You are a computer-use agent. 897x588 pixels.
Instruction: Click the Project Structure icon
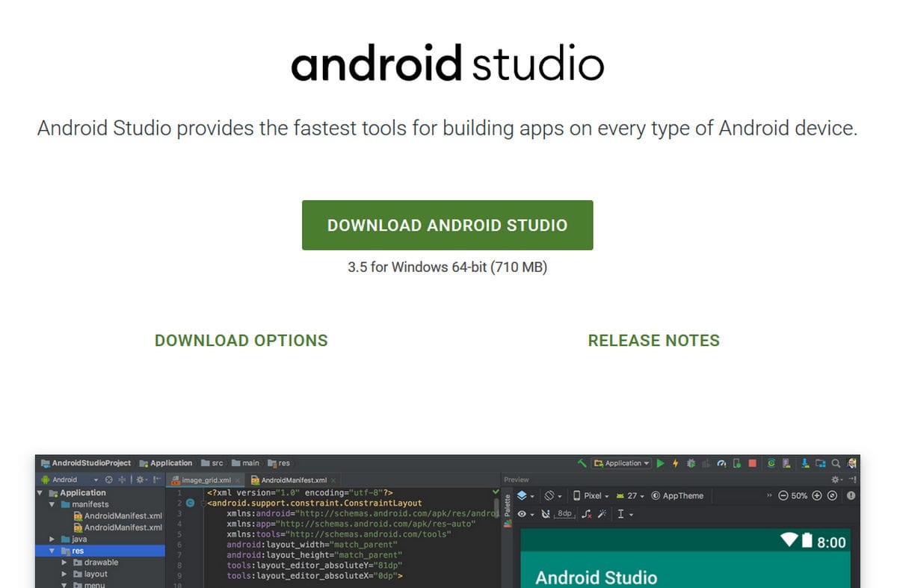(821, 463)
